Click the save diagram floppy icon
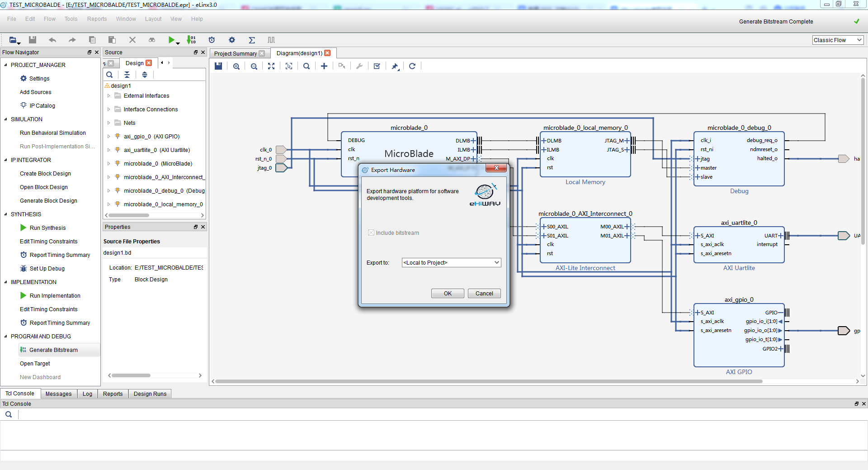The width and height of the screenshot is (868, 470). [218, 66]
